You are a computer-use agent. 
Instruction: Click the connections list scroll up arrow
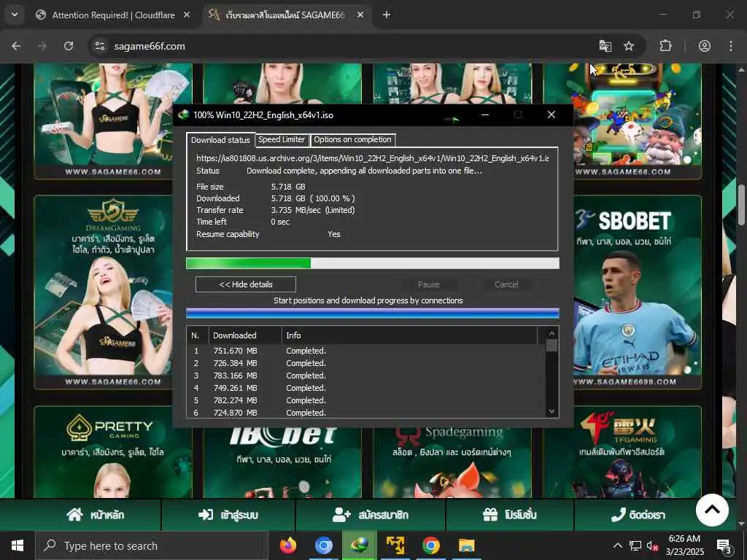click(x=551, y=333)
